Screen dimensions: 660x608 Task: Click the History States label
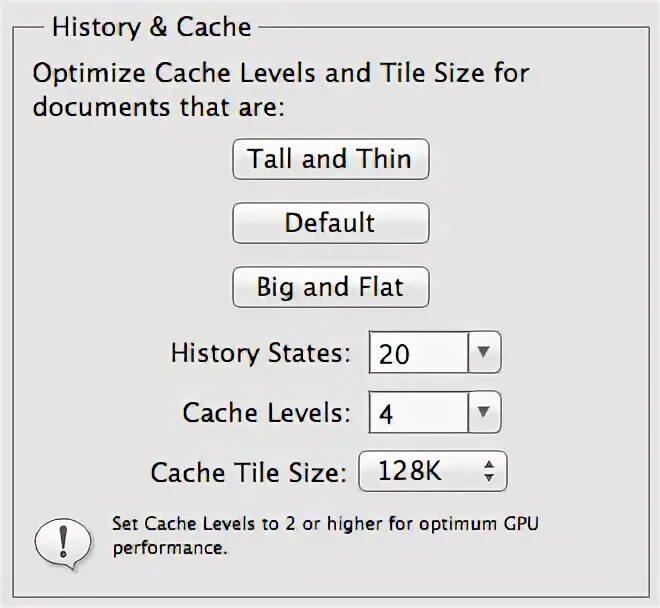pyautogui.click(x=261, y=353)
